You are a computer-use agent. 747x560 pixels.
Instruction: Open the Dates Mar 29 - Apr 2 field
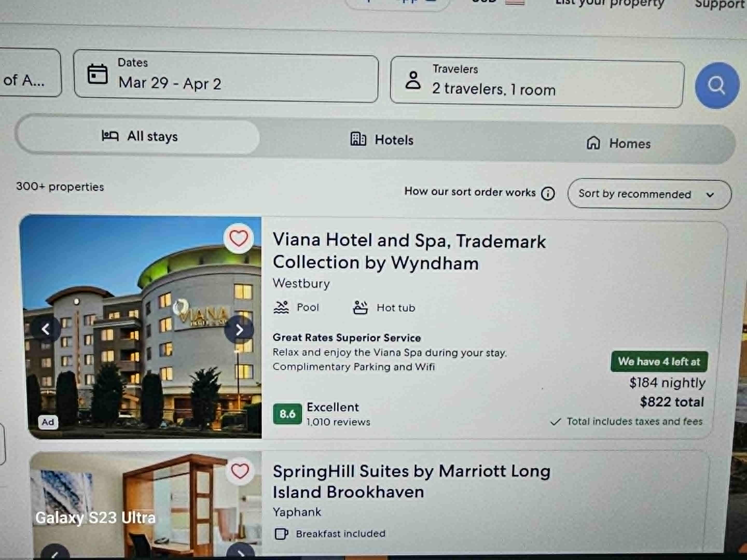(226, 76)
